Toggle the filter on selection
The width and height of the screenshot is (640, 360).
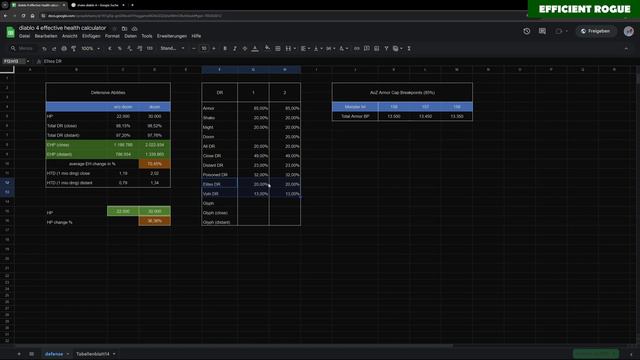click(x=386, y=48)
